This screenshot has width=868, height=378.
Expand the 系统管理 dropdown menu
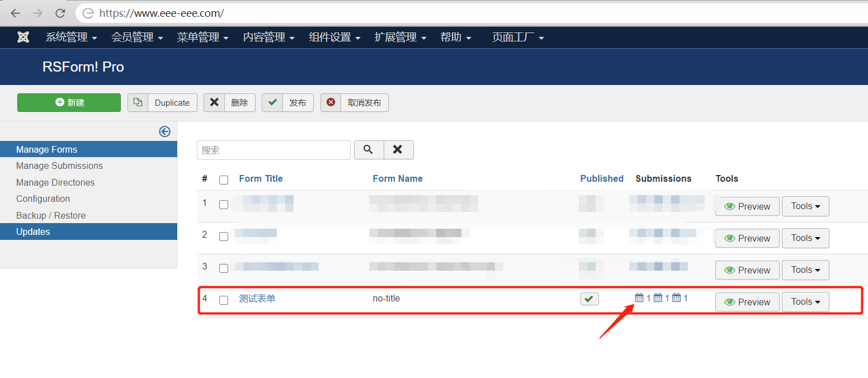click(71, 37)
